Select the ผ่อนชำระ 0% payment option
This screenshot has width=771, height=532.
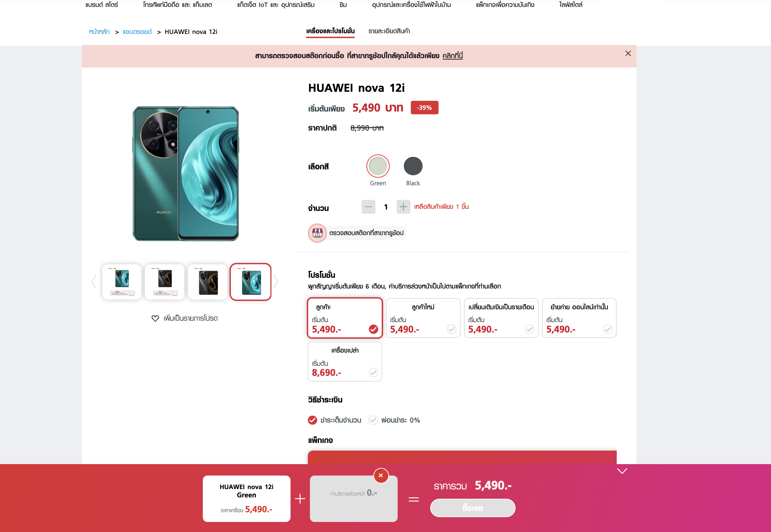394,420
